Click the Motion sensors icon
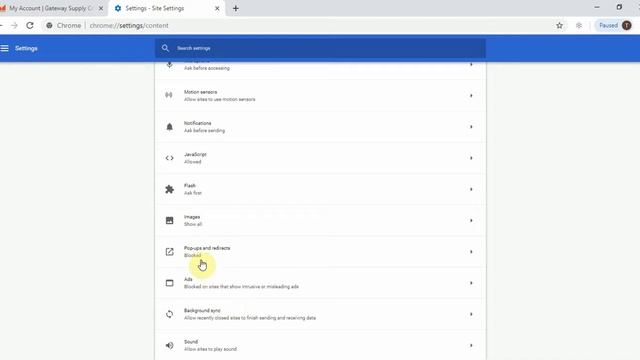Screen dimensions: 640x360 coord(169,95)
